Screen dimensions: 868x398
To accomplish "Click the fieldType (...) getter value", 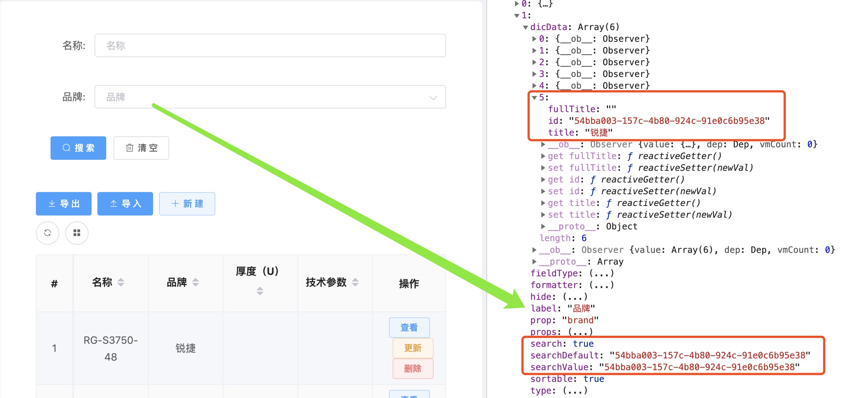I will pyautogui.click(x=601, y=273).
